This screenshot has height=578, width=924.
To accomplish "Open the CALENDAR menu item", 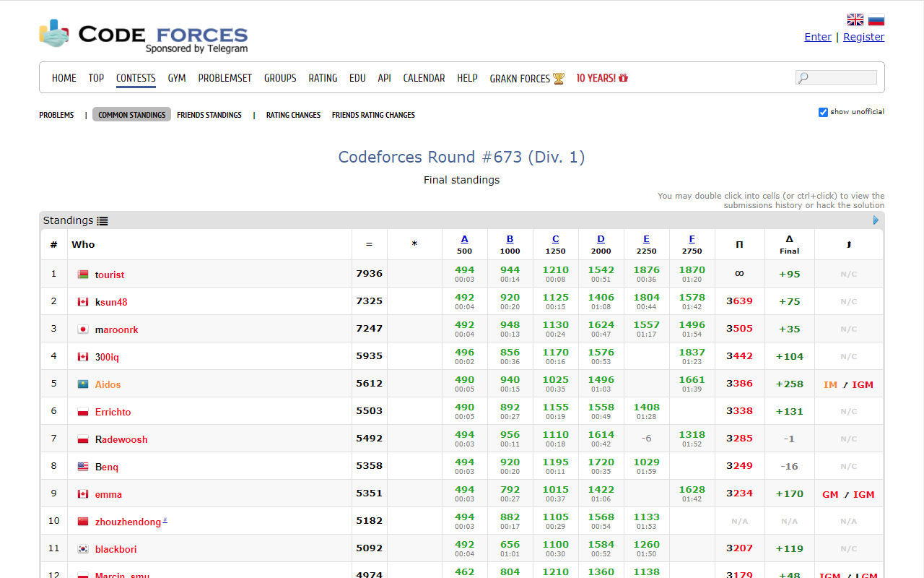I will pyautogui.click(x=424, y=78).
